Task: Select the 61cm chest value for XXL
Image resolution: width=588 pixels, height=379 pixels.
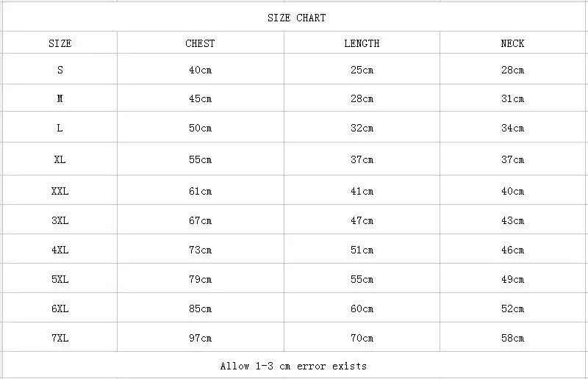Action: click(200, 190)
